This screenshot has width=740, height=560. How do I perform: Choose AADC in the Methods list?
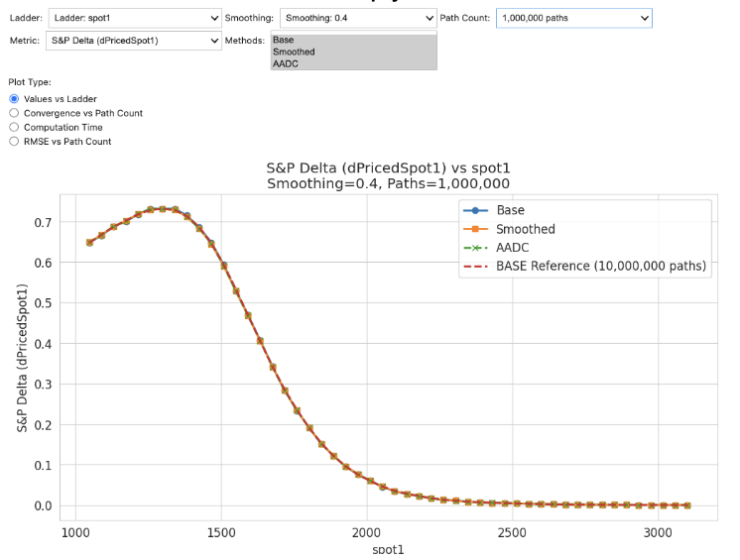[x=353, y=63]
